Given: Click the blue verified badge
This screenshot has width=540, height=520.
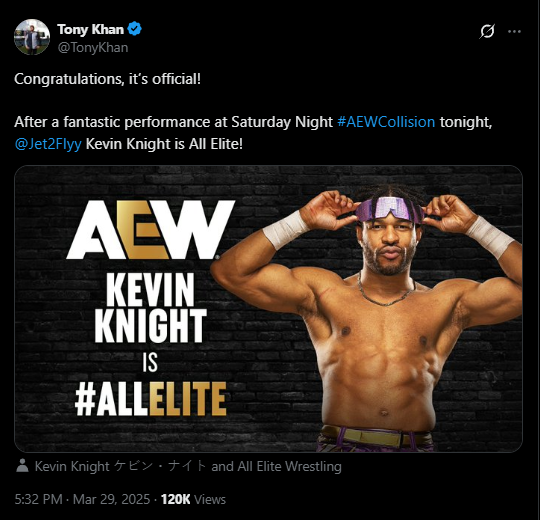Looking at the screenshot, I should click(135, 29).
